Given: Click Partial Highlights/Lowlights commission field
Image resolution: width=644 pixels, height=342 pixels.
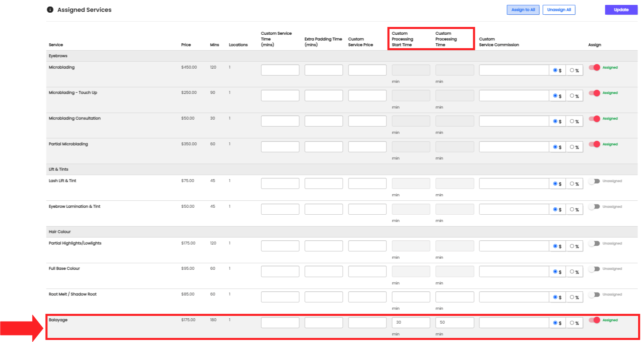Looking at the screenshot, I should coord(514,246).
